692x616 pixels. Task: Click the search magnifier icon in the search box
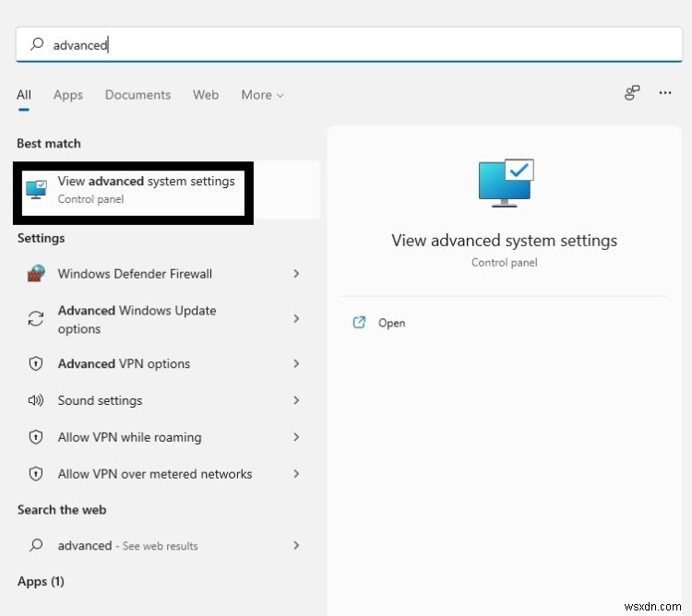[x=37, y=44]
